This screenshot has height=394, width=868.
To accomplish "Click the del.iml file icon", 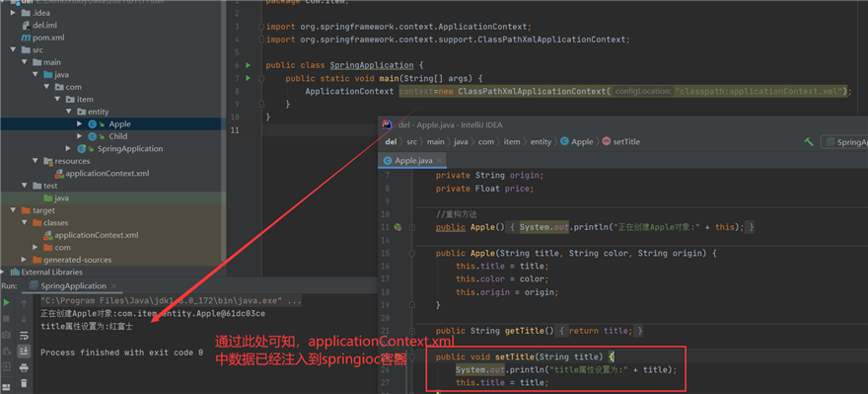I will 26,25.
